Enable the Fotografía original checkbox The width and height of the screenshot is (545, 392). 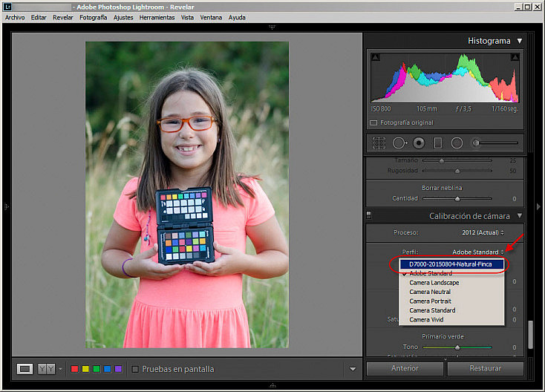pyautogui.click(x=373, y=122)
